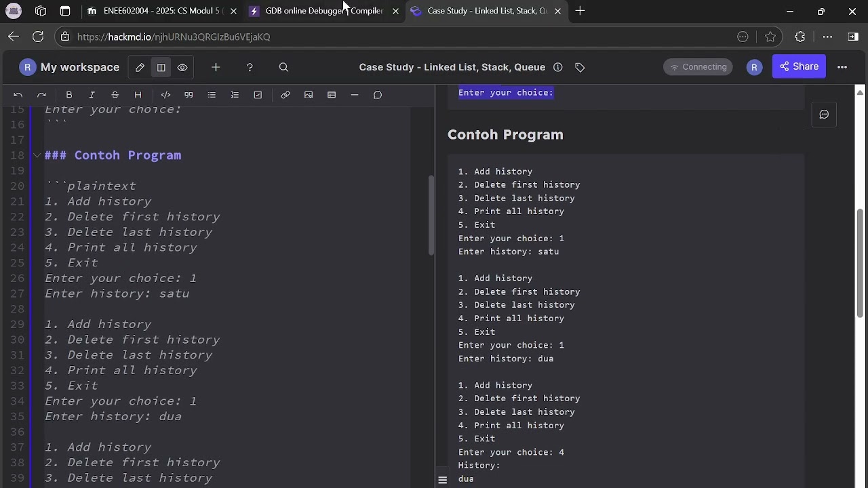The width and height of the screenshot is (868, 488).
Task: Add this page to favorites (star)
Action: tap(770, 37)
